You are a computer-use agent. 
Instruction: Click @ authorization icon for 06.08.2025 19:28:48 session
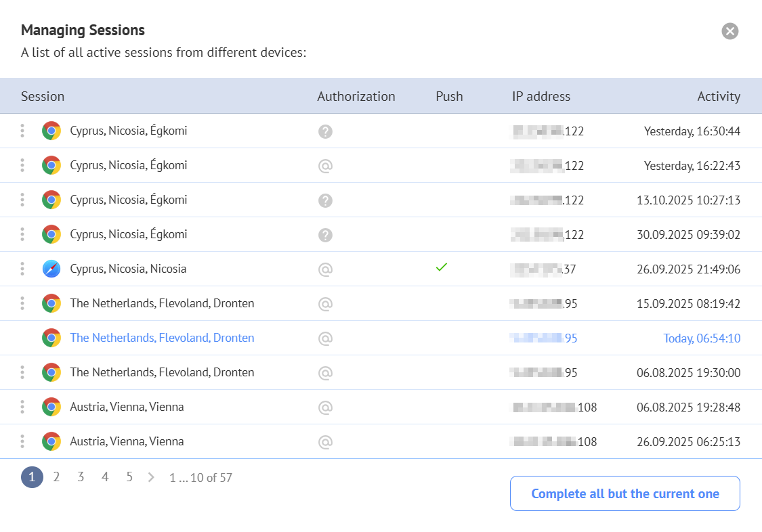click(325, 407)
